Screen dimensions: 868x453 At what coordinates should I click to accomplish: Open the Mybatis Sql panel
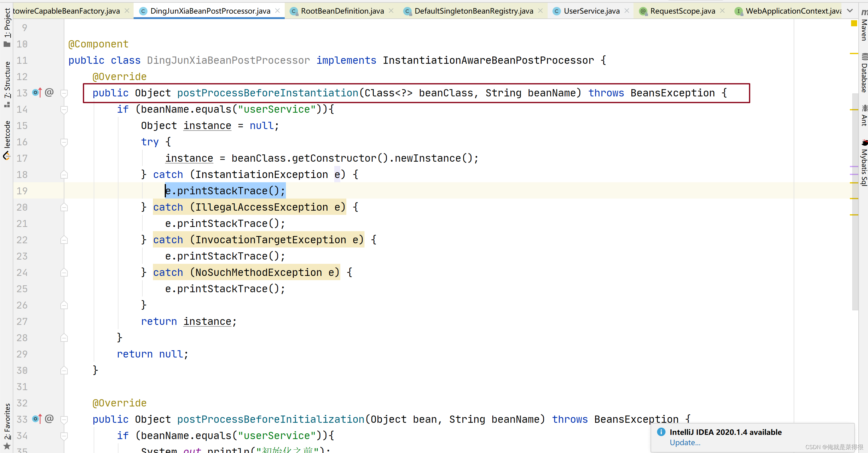coord(864,162)
